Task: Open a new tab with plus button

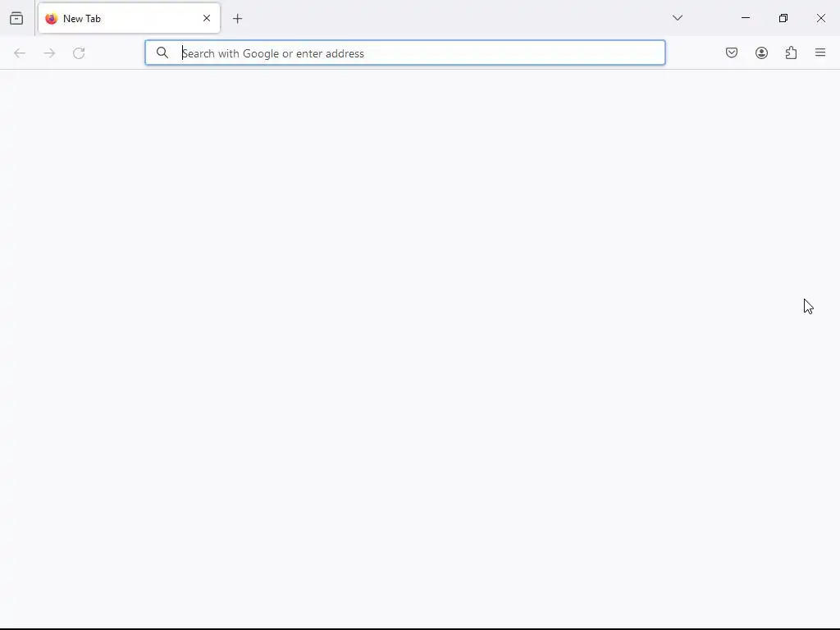Action: [x=238, y=19]
